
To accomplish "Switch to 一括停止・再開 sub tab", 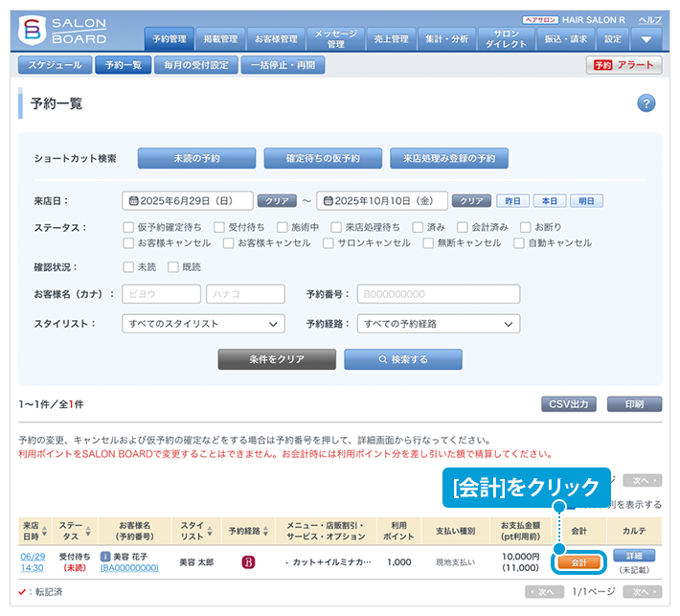I will click(283, 65).
